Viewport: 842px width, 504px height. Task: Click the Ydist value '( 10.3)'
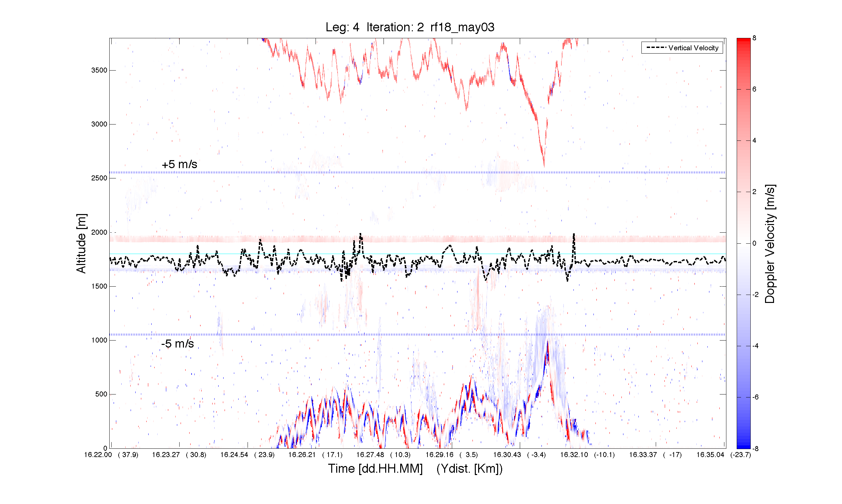click(401, 455)
